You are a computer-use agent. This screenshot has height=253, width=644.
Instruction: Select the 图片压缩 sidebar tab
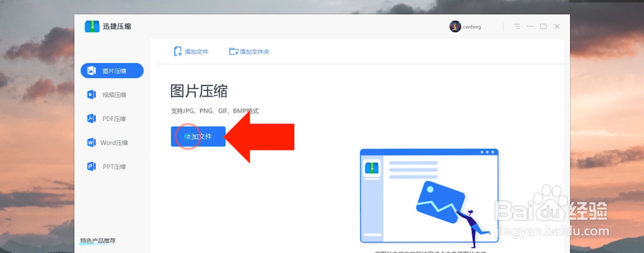[x=112, y=71]
